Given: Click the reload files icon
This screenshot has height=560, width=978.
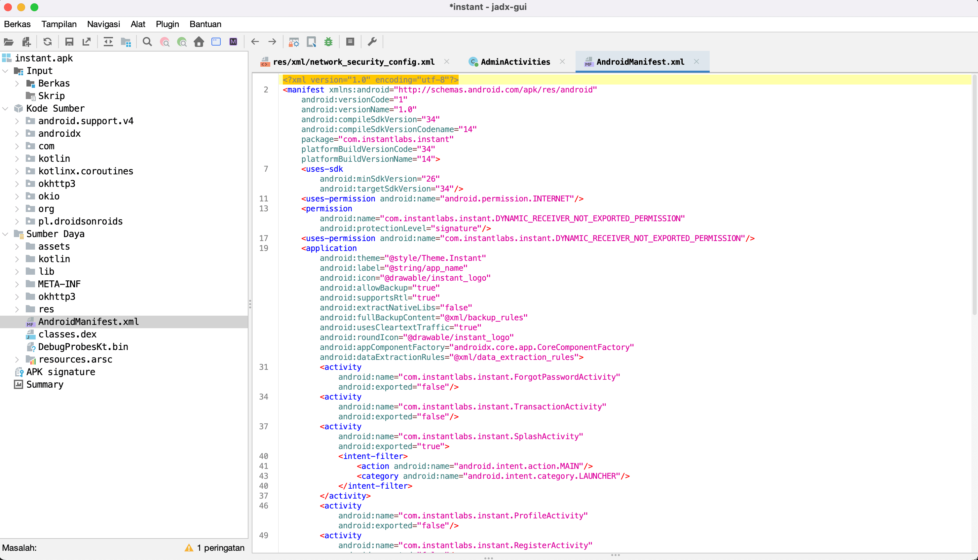Looking at the screenshot, I should tap(47, 42).
